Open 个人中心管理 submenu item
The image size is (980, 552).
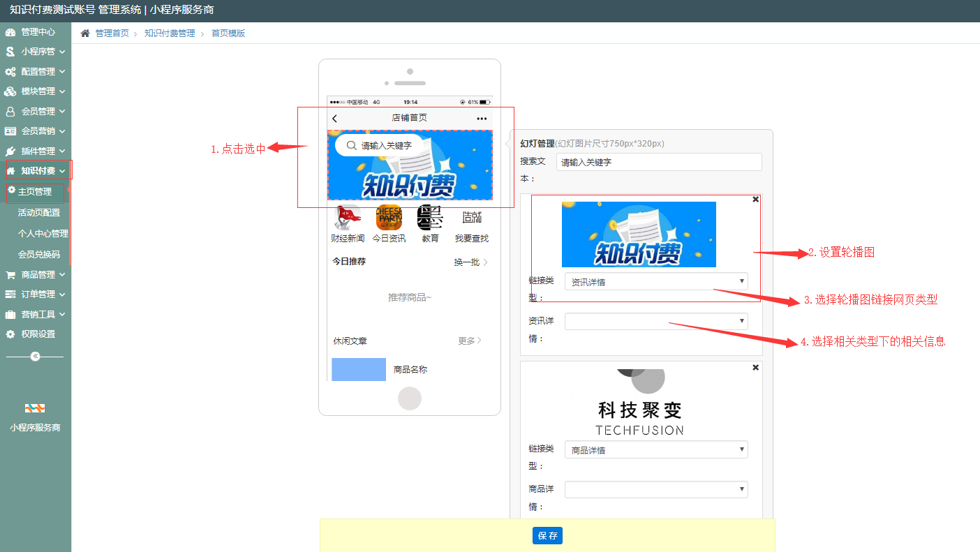coord(43,234)
